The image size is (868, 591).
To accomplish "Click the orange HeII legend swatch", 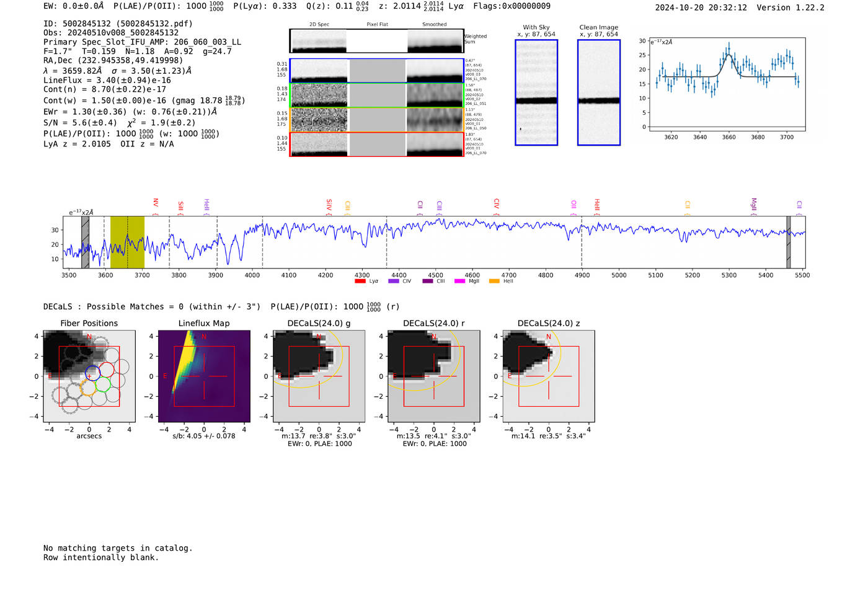I will (494, 281).
